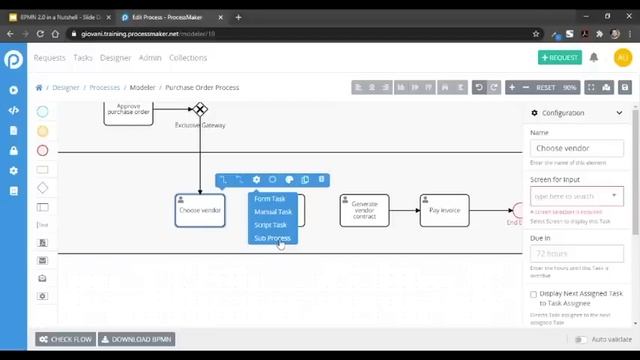640x360 pixels.
Task: Open the document icon in blue sidebar
Action: coord(13,130)
